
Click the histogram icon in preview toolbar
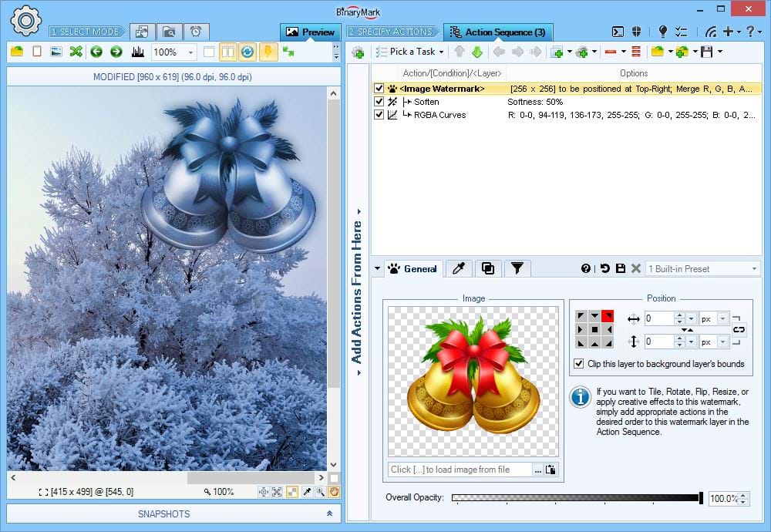tap(138, 52)
